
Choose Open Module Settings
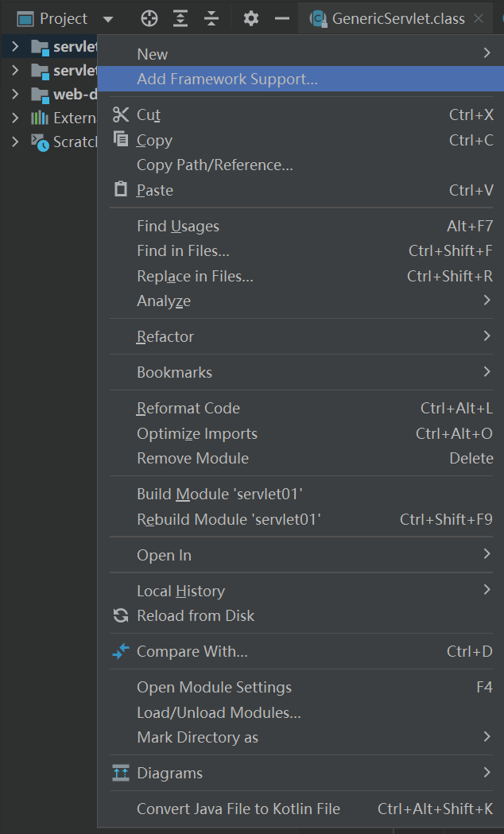point(214,687)
